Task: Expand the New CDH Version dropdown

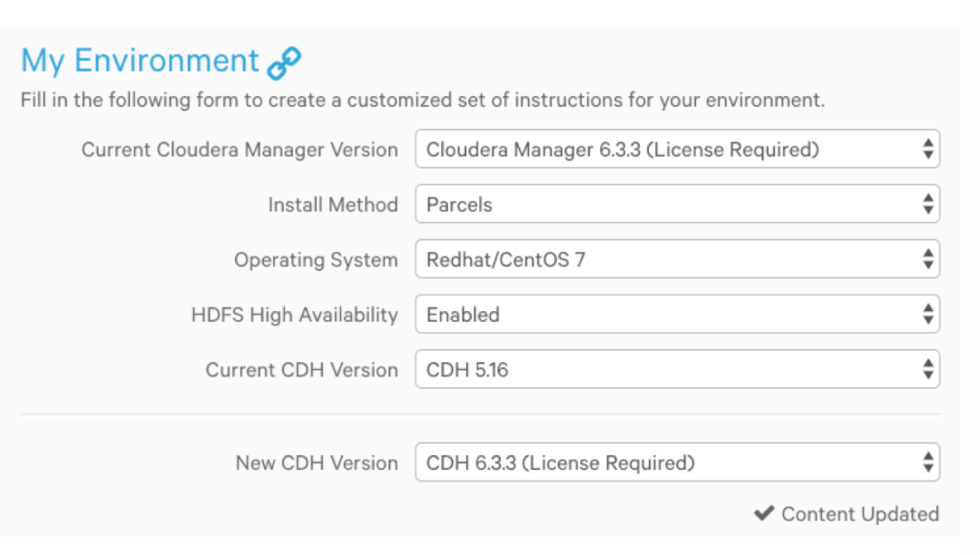Action: (x=676, y=463)
